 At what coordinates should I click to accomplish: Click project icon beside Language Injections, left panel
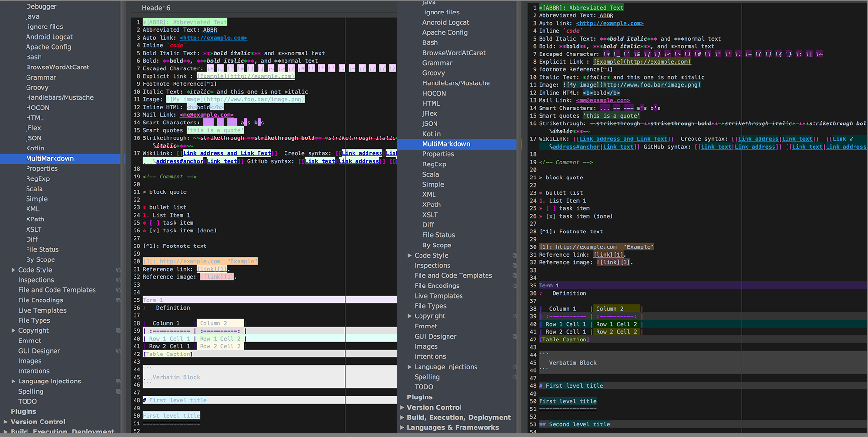click(118, 382)
